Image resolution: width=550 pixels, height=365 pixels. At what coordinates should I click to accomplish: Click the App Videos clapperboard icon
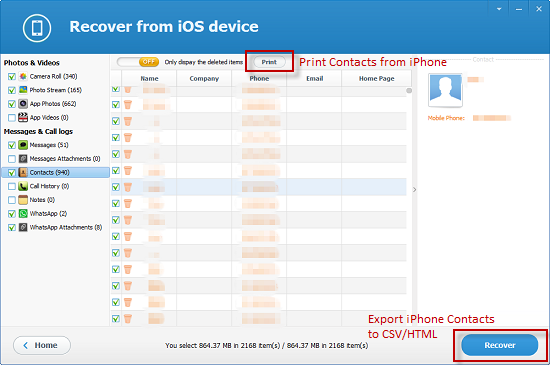coord(23,117)
